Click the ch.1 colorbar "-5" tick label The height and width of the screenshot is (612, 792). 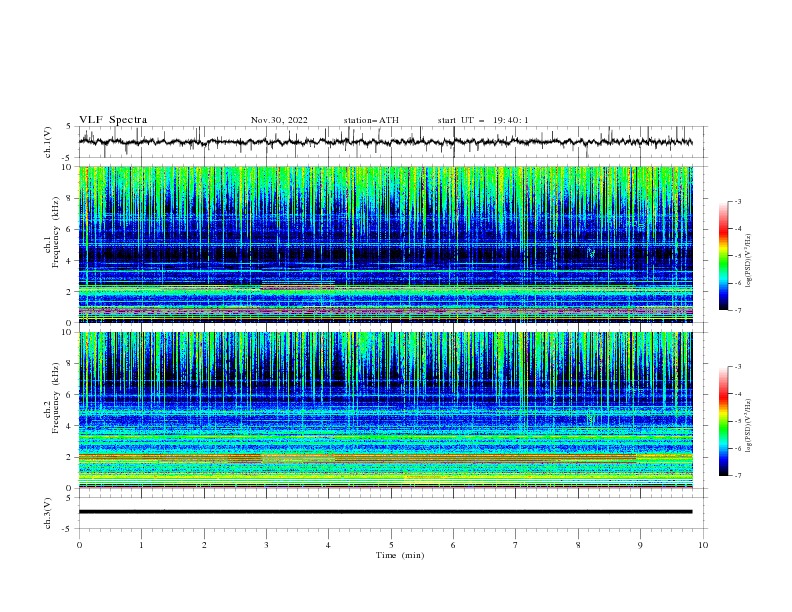coord(738,256)
